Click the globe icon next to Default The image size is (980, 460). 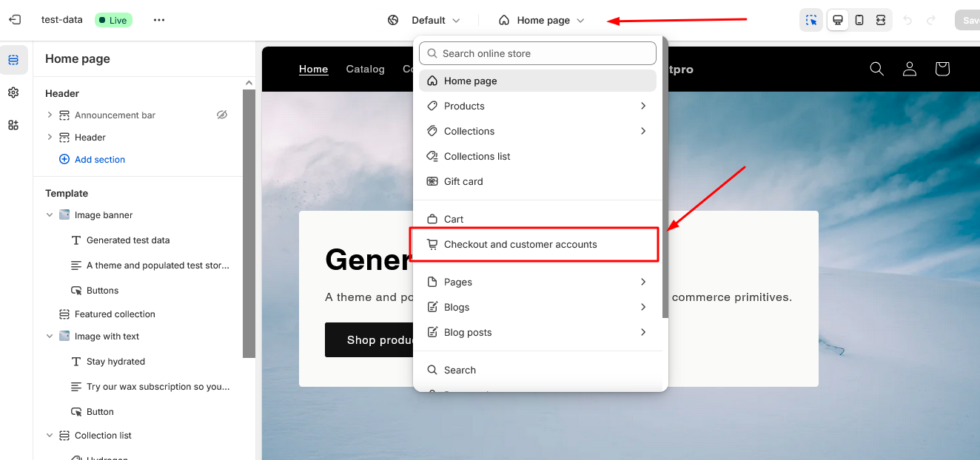pos(393,20)
